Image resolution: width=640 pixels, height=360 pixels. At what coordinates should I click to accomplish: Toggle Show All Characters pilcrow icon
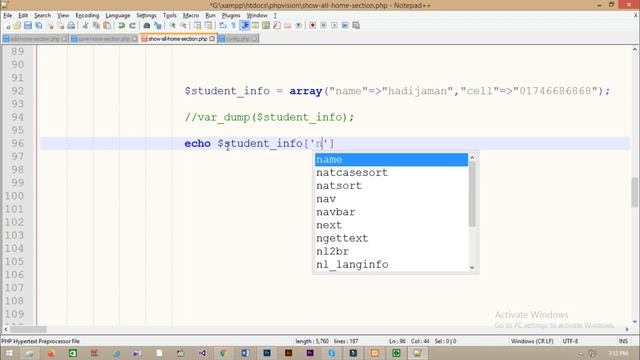tap(233, 25)
